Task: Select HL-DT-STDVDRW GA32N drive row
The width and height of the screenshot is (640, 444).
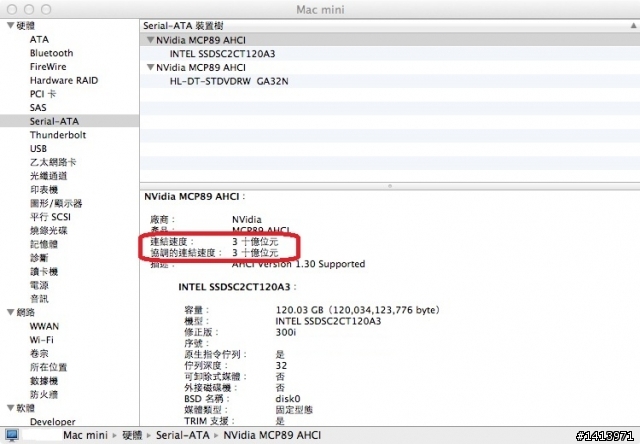Action: pos(390,81)
